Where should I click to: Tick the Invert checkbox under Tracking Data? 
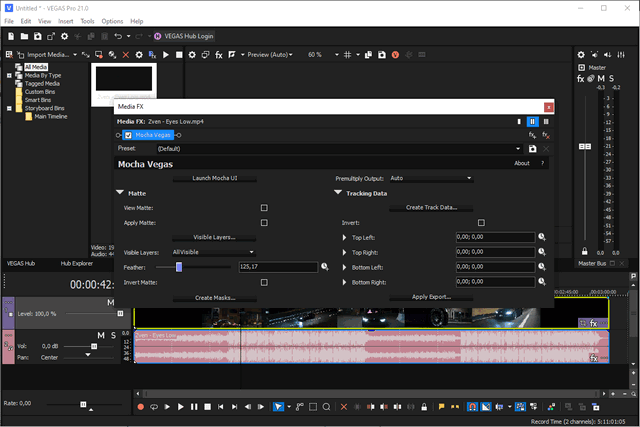pos(481,223)
